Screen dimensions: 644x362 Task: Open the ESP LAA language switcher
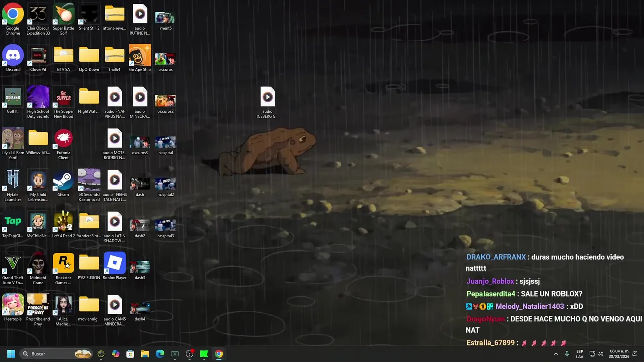click(580, 354)
